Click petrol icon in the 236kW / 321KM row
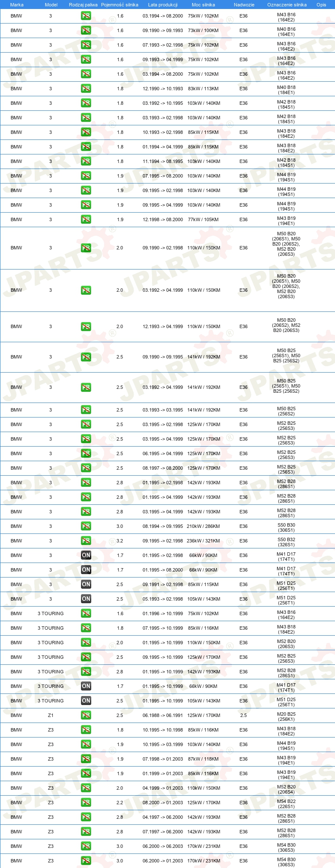 tap(86, 541)
